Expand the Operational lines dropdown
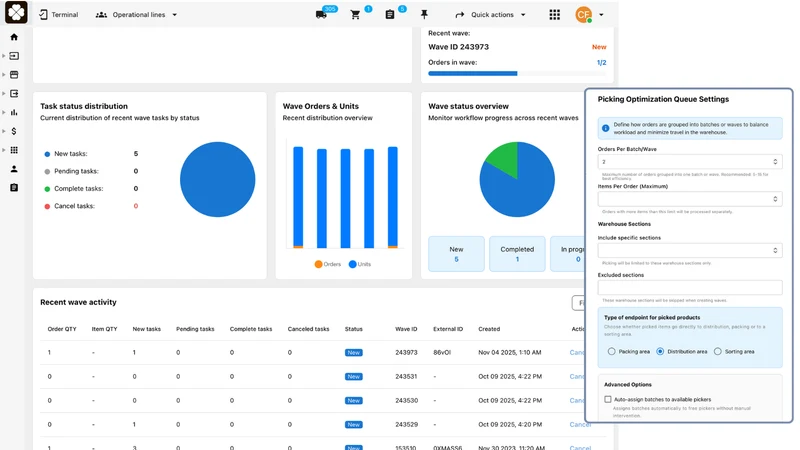The image size is (800, 450). point(136,15)
